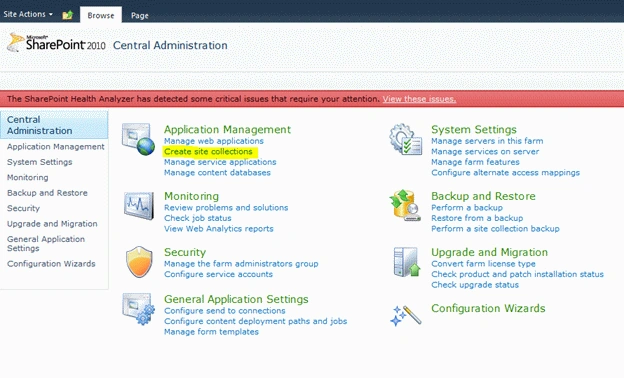Select System Settings in left navigation
The height and width of the screenshot is (378, 624).
[x=39, y=162]
